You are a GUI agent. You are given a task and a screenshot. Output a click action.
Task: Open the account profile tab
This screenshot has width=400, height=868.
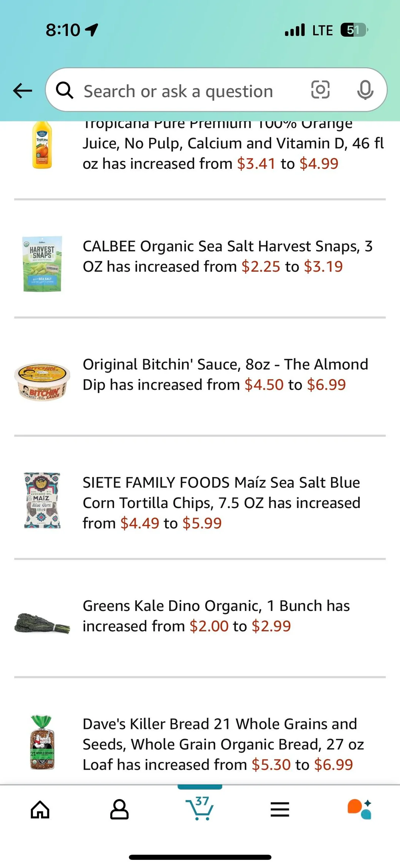[119, 809]
